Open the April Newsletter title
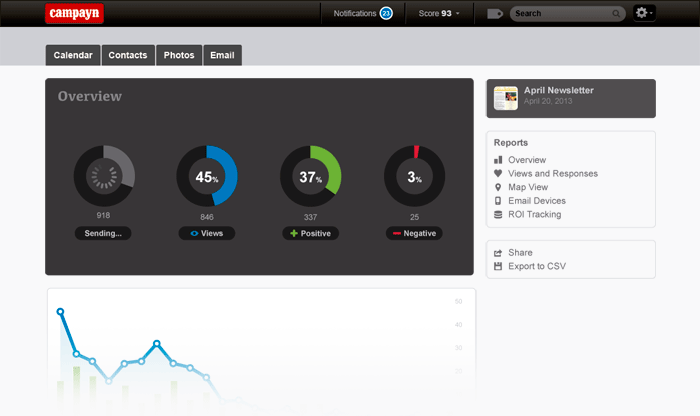This screenshot has height=416, width=700. 558,90
